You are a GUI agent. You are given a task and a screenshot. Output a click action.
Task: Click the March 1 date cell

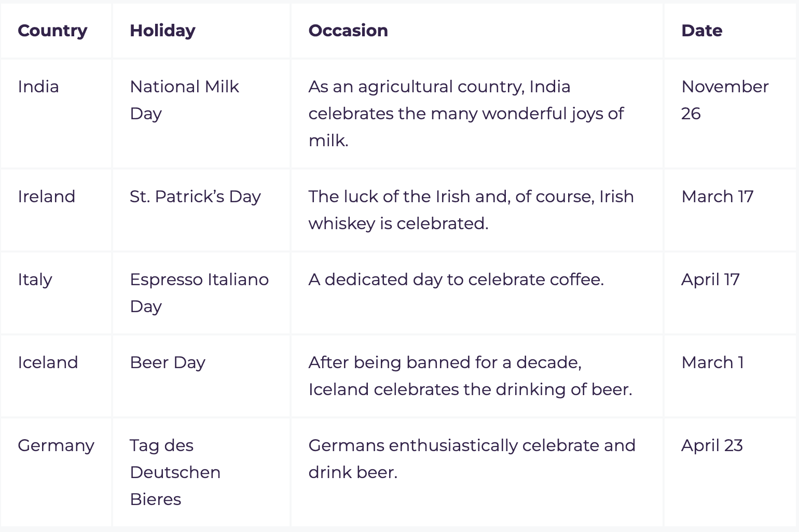coord(712,362)
